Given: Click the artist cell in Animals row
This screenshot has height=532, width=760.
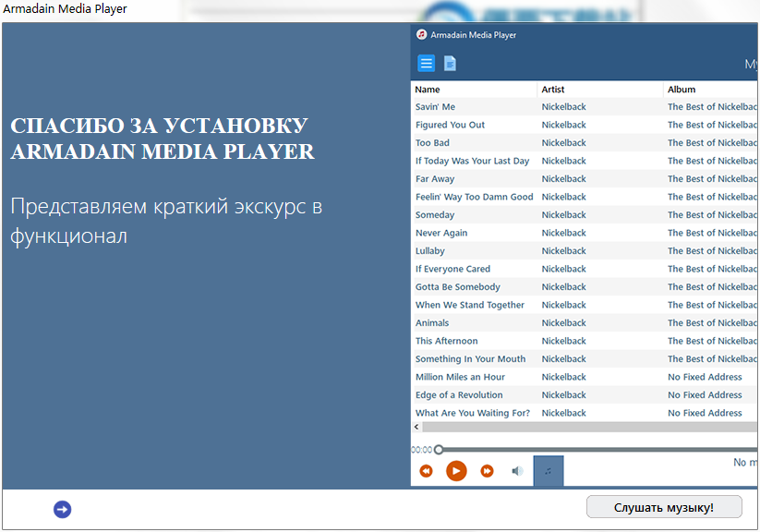Looking at the screenshot, I should tap(563, 323).
